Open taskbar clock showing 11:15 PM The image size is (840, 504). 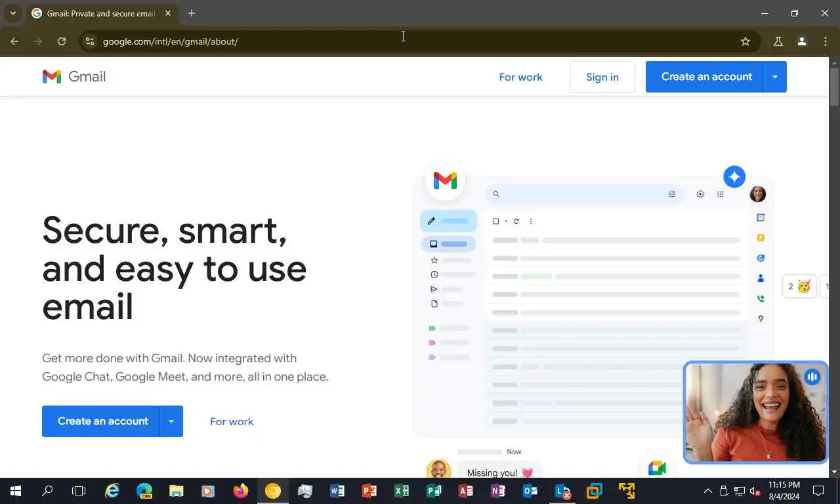[x=784, y=491]
